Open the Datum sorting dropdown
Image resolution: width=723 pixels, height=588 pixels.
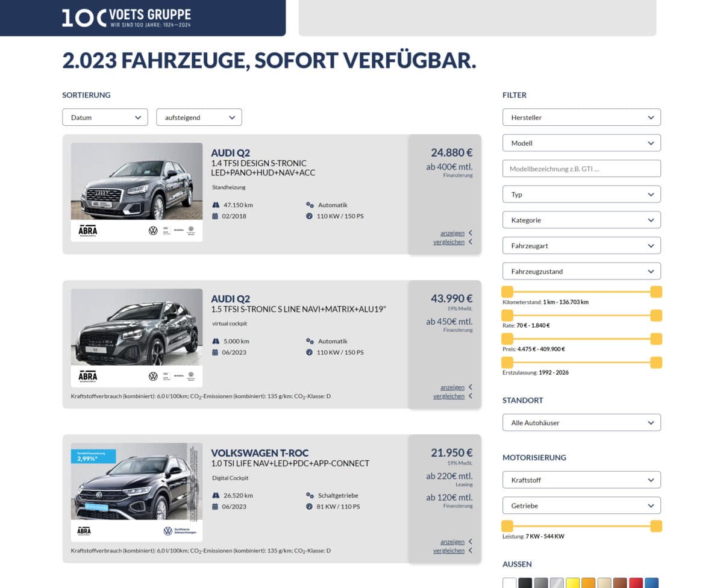(x=105, y=117)
